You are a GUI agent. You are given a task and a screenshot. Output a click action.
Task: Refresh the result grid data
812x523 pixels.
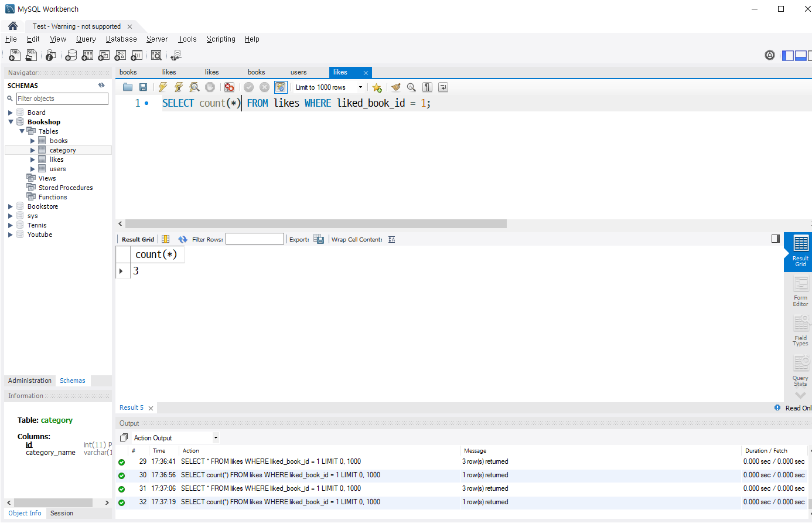tap(183, 239)
